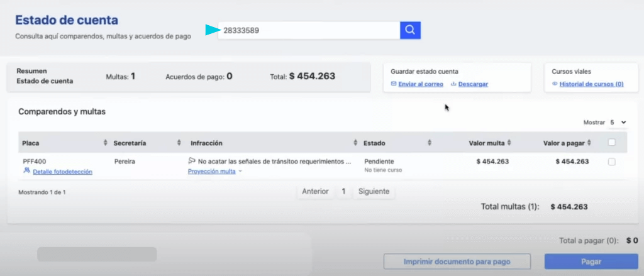Go to the Siguiente page
Image resolution: width=644 pixels, height=276 pixels.
click(x=374, y=191)
